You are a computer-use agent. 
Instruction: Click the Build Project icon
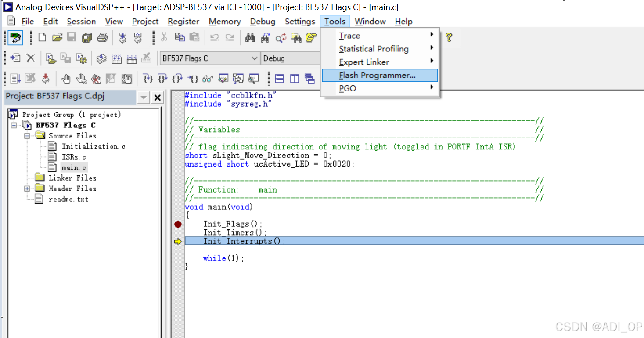(116, 58)
